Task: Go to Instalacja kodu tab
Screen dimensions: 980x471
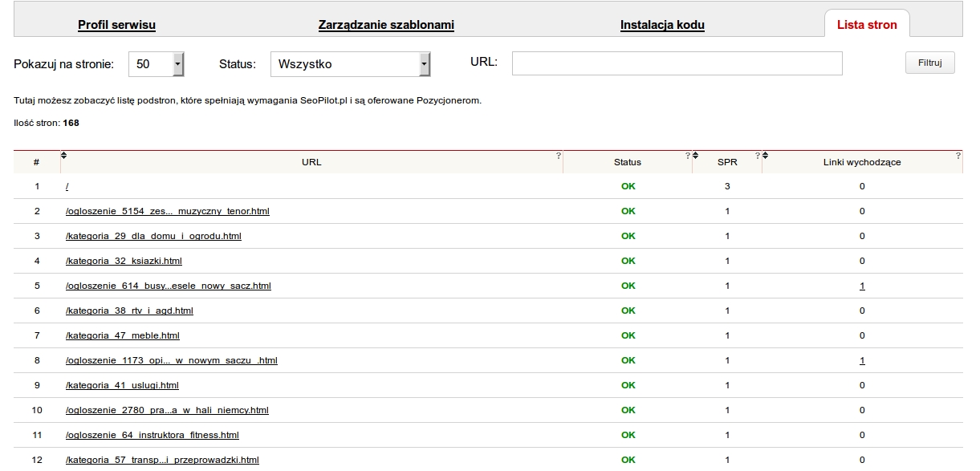Action: [662, 25]
